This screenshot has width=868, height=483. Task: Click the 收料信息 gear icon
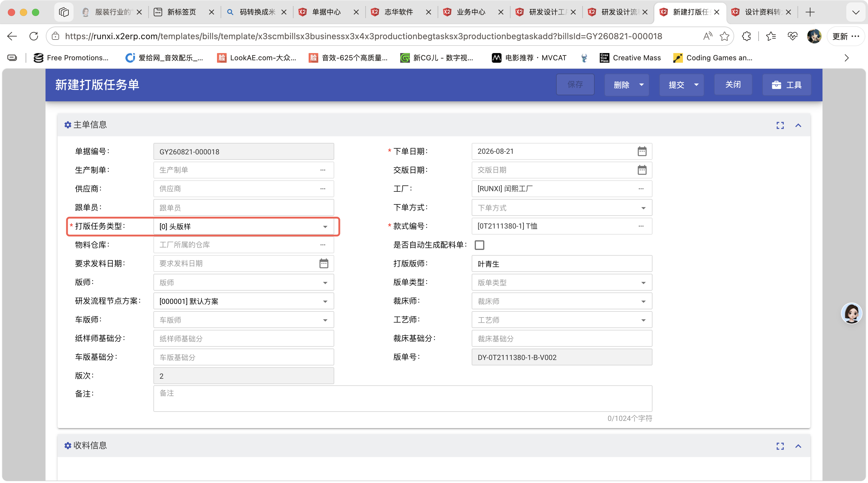pos(68,446)
